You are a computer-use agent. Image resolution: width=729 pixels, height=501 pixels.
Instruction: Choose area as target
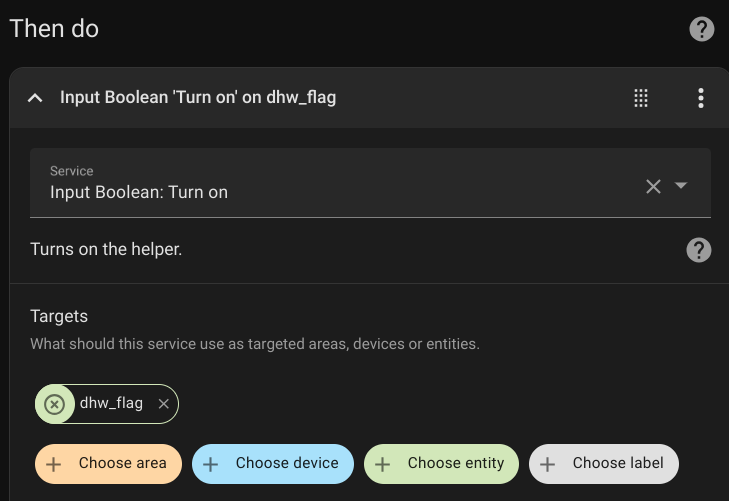122,464
